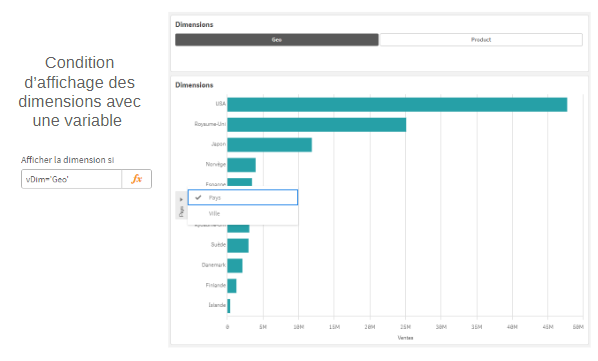The width and height of the screenshot is (598, 361).
Task: Click inside the vDim='Geo' condition field
Action: pyautogui.click(x=71, y=179)
